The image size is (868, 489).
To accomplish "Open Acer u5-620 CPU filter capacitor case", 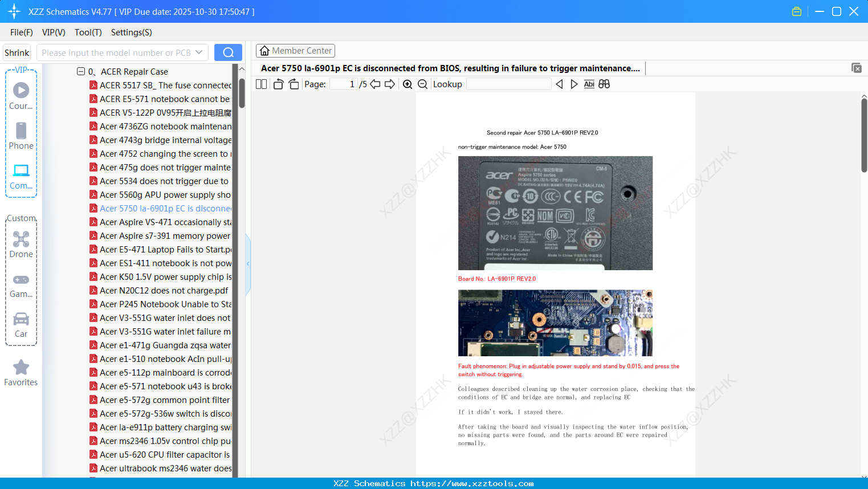I will (161, 454).
